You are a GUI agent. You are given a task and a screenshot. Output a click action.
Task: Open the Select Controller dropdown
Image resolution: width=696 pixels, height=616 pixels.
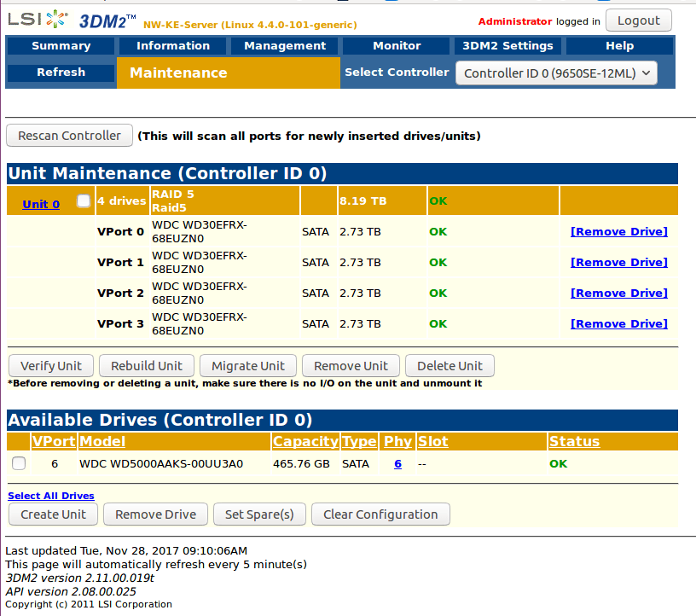coord(556,73)
